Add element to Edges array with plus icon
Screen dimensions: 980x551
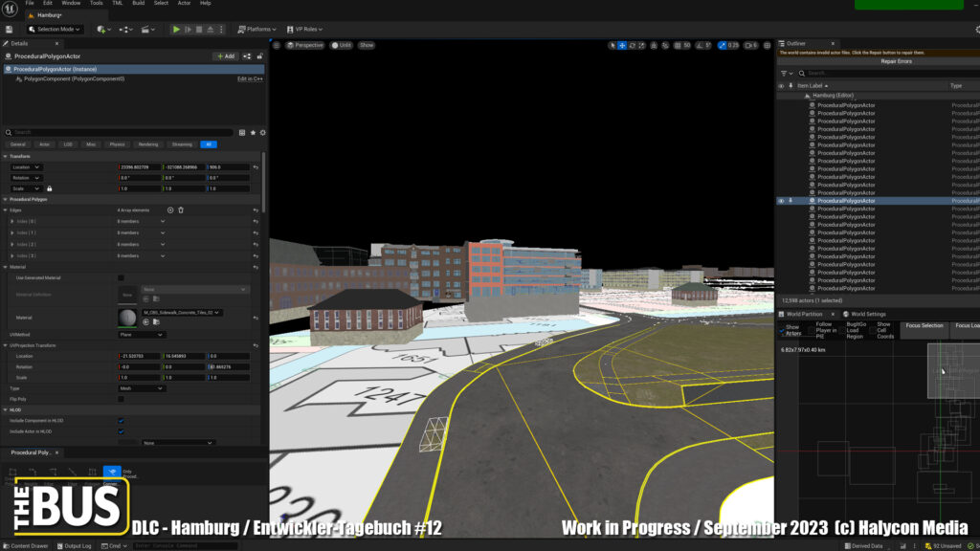[x=170, y=209]
